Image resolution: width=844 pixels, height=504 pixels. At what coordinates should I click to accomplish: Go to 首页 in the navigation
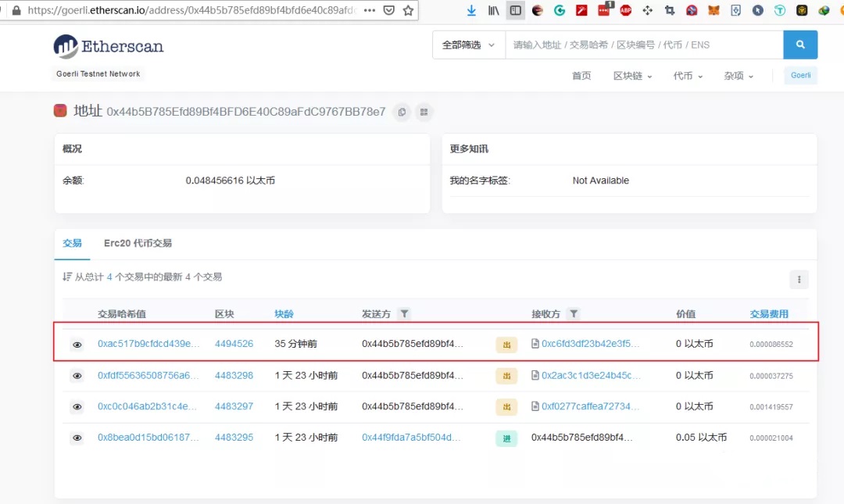(581, 76)
